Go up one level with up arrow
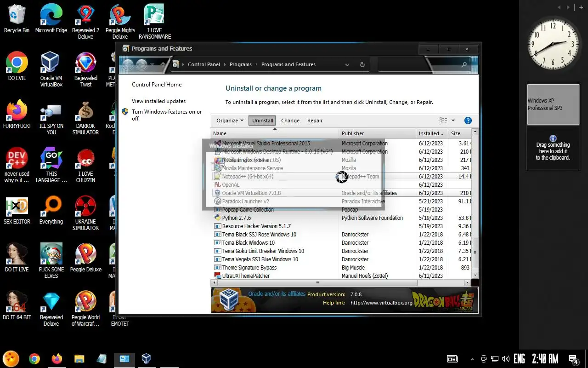The image size is (588, 368). pyautogui.click(x=163, y=65)
